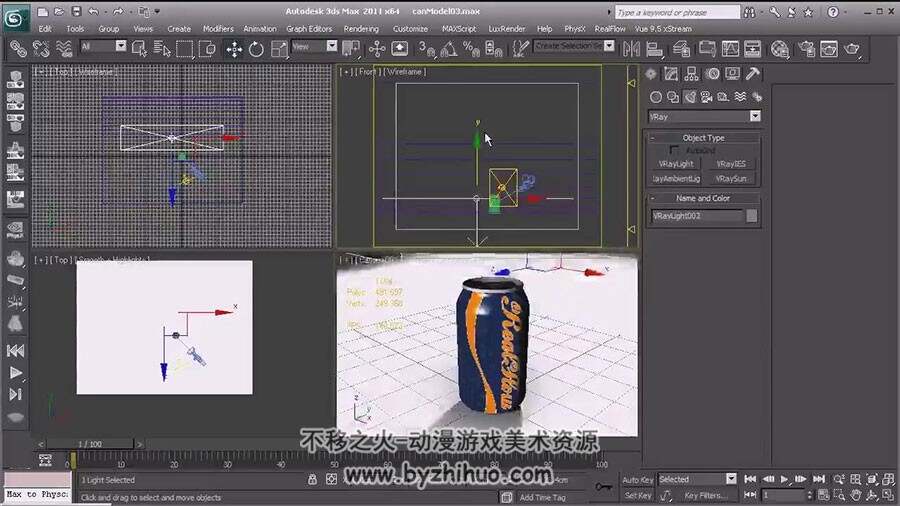
Task: Activate the Select and Rotate tool
Action: pyautogui.click(x=256, y=49)
